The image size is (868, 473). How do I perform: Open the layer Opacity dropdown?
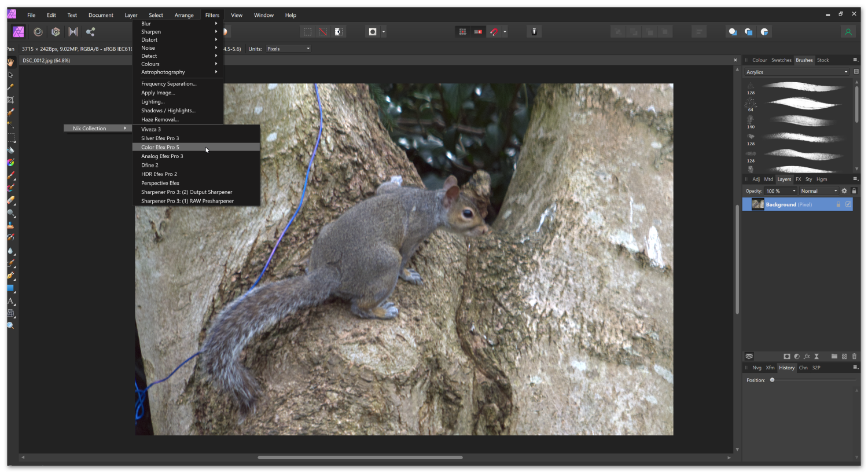[781, 191]
